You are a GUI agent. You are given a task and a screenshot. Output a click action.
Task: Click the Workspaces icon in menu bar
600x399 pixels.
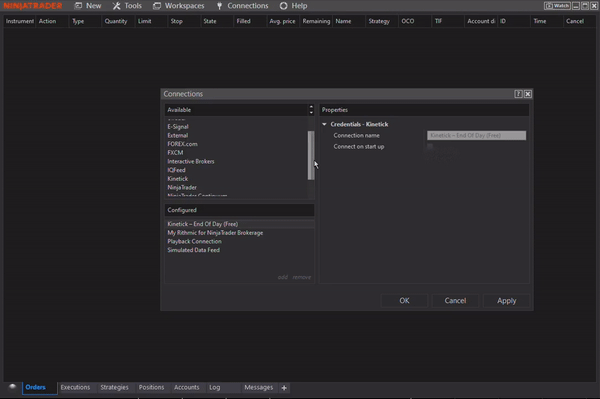157,6
